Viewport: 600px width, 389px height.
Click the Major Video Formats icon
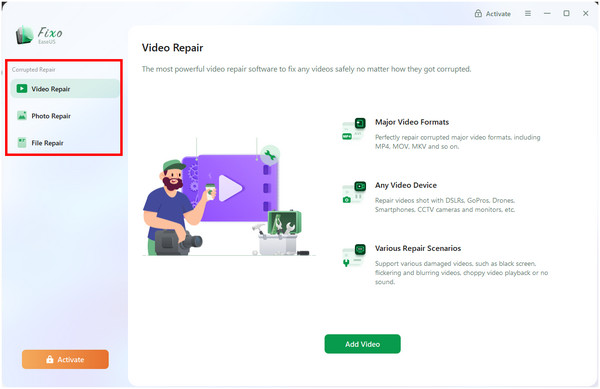(x=354, y=129)
